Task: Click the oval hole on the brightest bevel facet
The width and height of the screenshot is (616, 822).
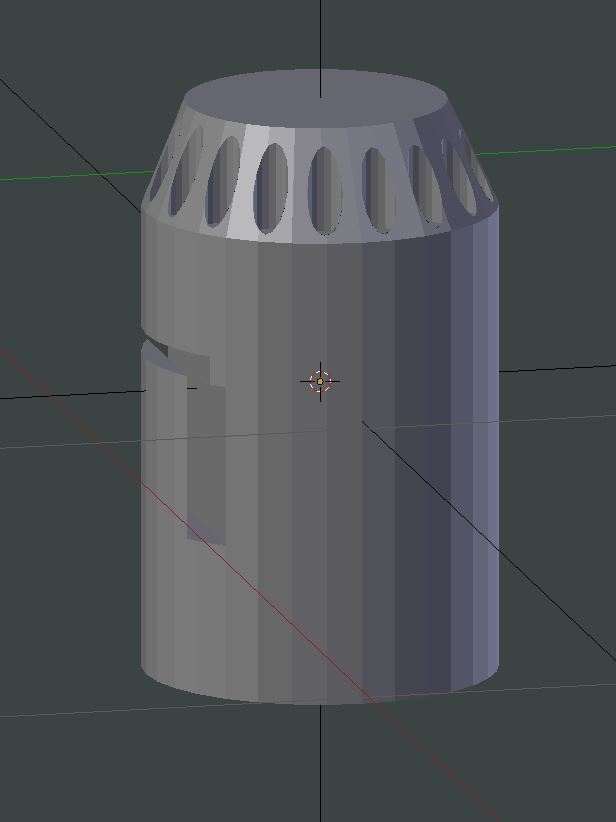Action: point(271,189)
